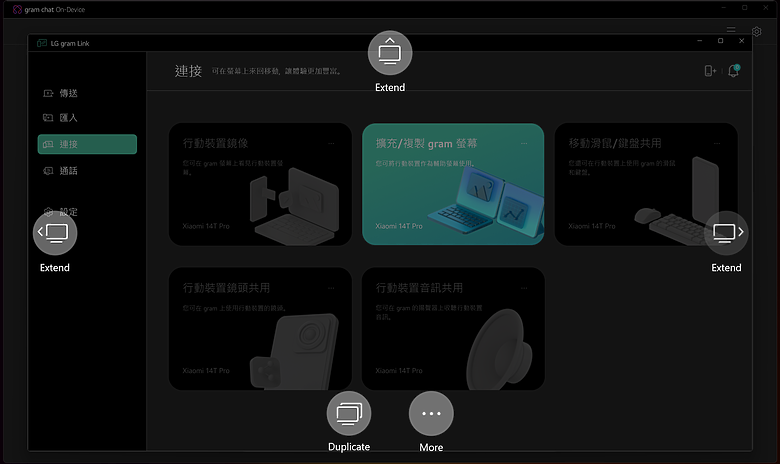Image resolution: width=780 pixels, height=464 pixels.
Task: Click Xiaomi 14T Pro on 行動裝置音訊共用 card
Action: [399, 371]
